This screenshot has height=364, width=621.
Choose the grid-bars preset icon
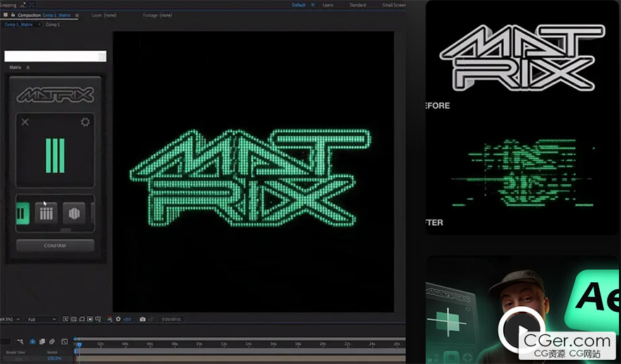pos(46,213)
